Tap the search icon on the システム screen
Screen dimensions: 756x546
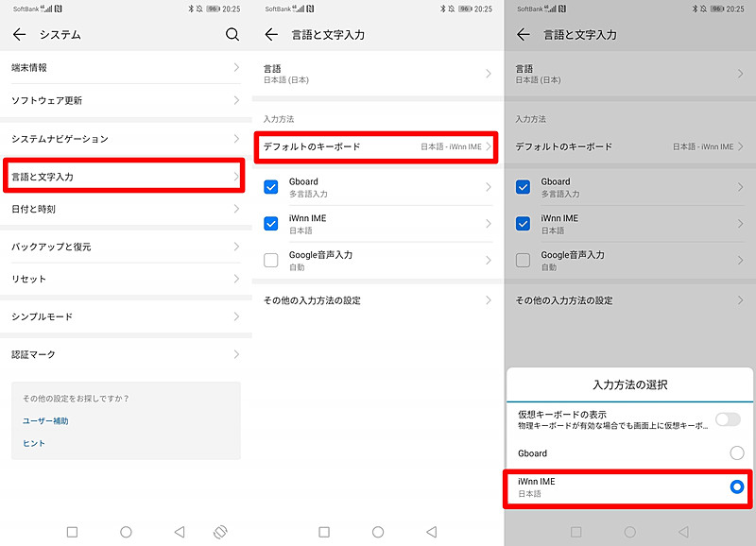(232, 34)
